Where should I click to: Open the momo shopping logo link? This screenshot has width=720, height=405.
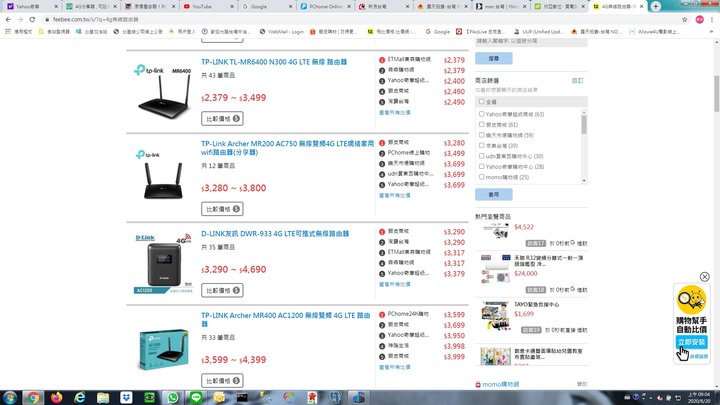point(497,384)
